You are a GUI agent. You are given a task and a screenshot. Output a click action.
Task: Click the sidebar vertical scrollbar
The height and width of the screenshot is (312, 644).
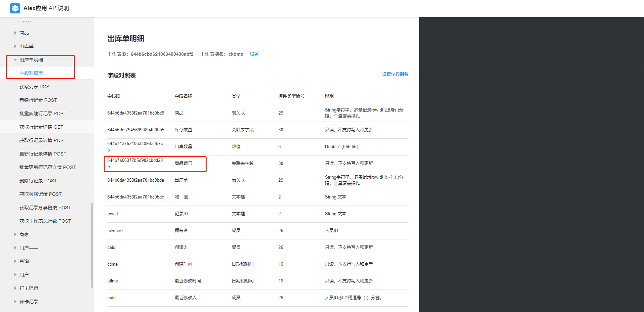(x=92, y=245)
